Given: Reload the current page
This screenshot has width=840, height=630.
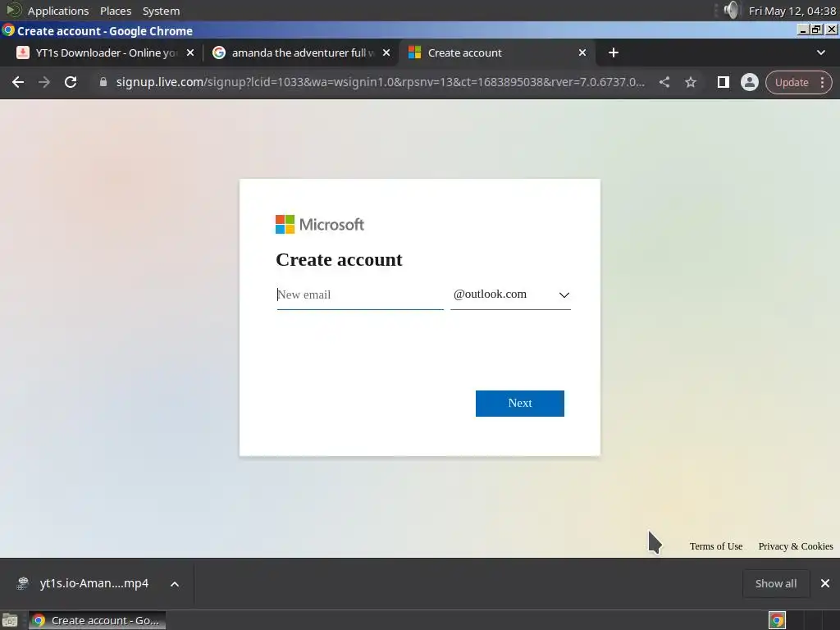Looking at the screenshot, I should (x=71, y=82).
